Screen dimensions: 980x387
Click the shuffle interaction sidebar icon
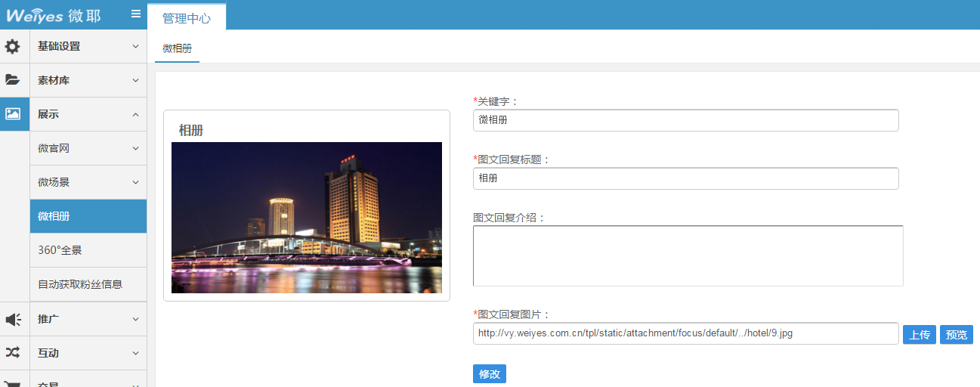(x=13, y=353)
